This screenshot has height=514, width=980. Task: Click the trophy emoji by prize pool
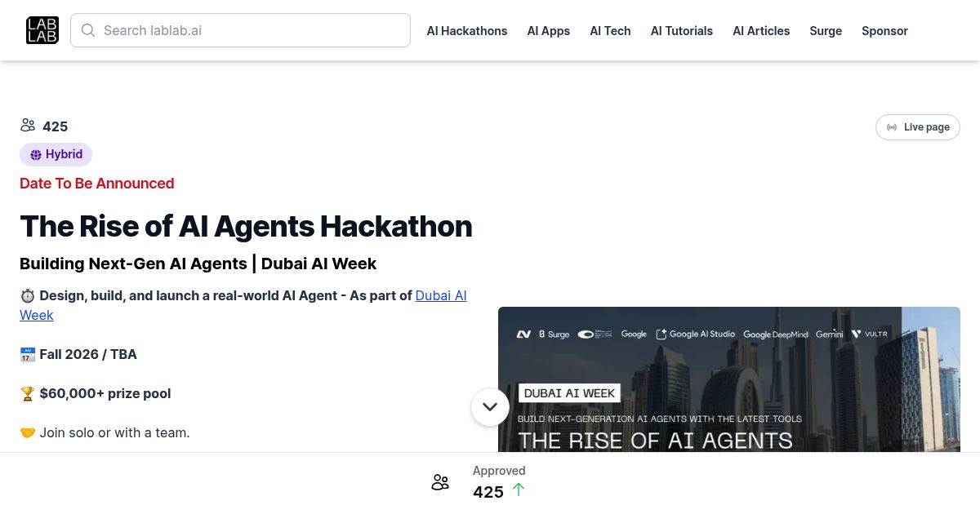(x=28, y=393)
